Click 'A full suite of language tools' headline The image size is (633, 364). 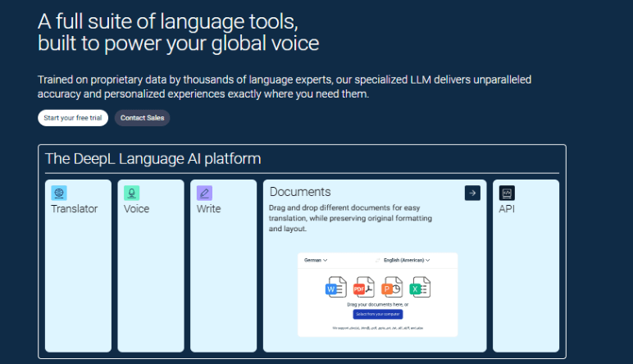pyautogui.click(x=168, y=21)
